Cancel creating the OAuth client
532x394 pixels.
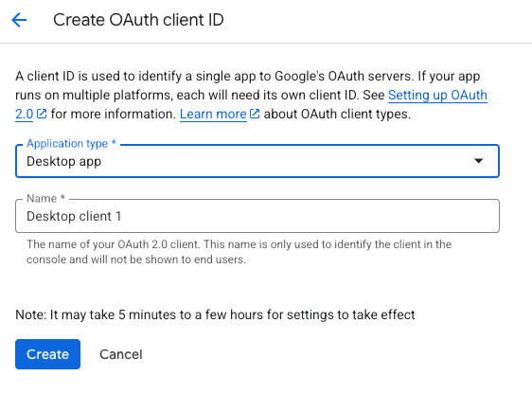pyautogui.click(x=121, y=354)
